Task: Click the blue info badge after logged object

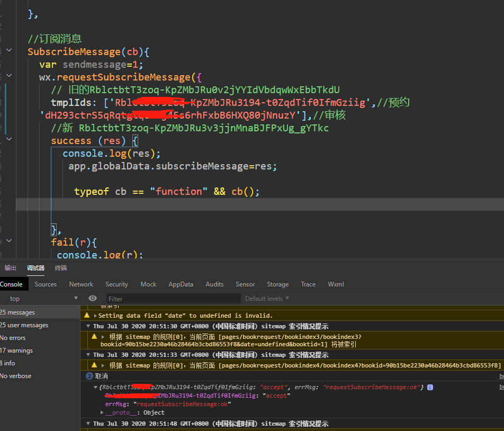Action: pos(430,387)
